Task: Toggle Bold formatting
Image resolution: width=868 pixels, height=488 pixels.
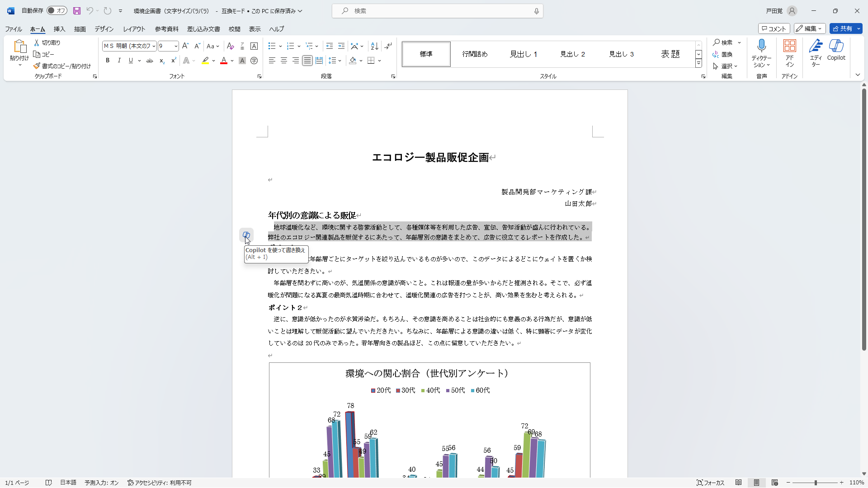Action: coord(108,60)
